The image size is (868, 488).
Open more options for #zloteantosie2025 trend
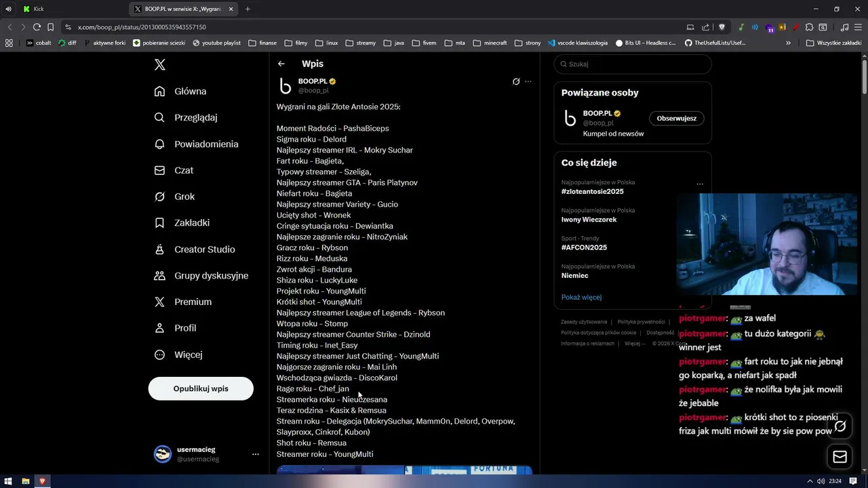click(x=700, y=184)
